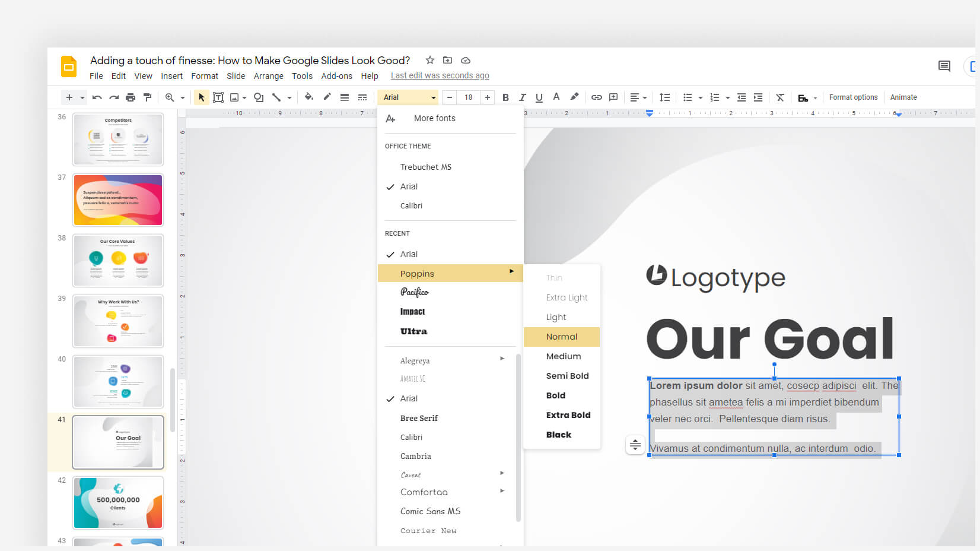The width and height of the screenshot is (980, 551).
Task: Open line spacing options
Action: click(665, 97)
